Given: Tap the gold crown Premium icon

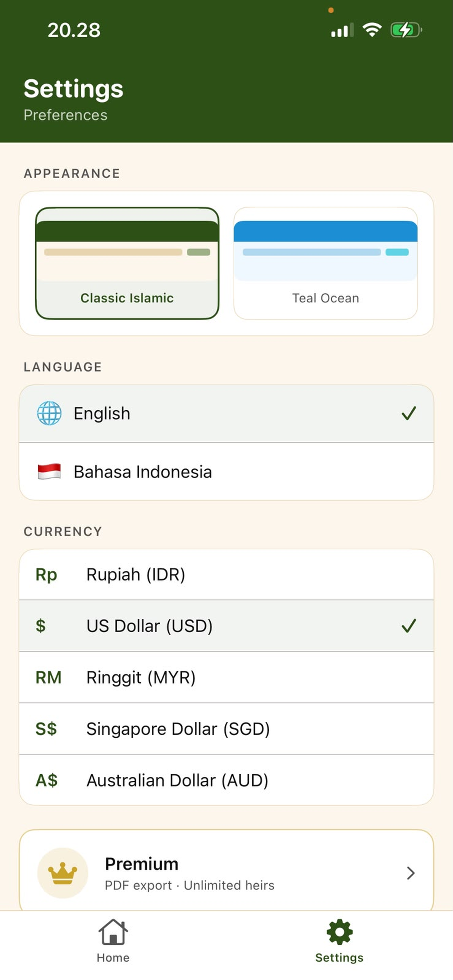Looking at the screenshot, I should pyautogui.click(x=63, y=873).
